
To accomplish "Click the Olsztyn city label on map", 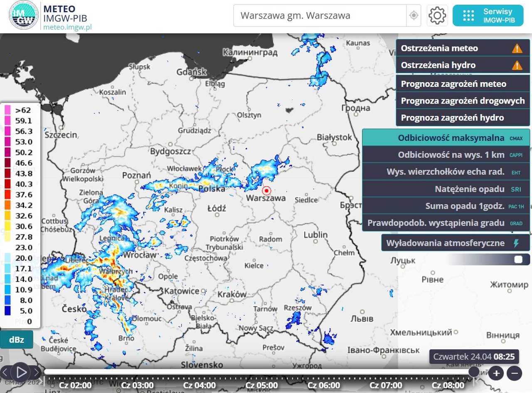I will (249, 115).
